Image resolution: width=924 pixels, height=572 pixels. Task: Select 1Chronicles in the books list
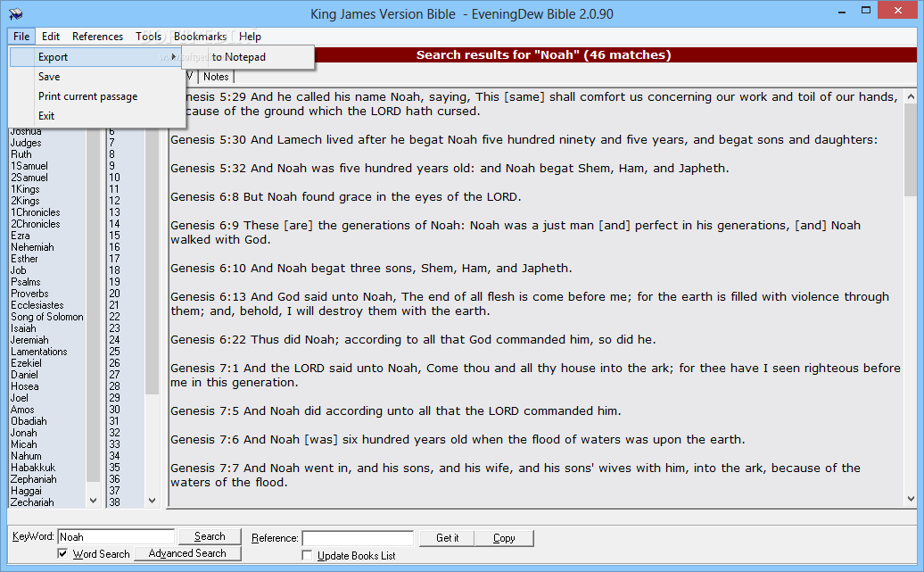pyautogui.click(x=36, y=212)
